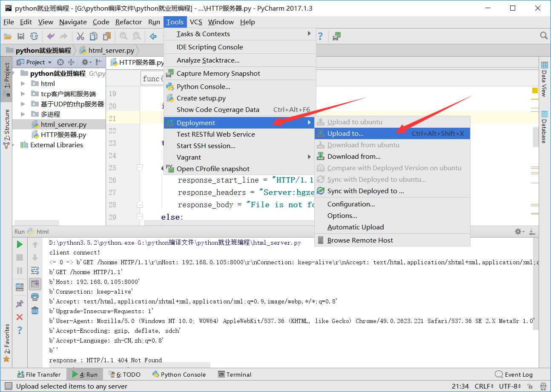Toggle soft-wrap in Run console
This screenshot has width=551, height=392.
click(x=35, y=271)
